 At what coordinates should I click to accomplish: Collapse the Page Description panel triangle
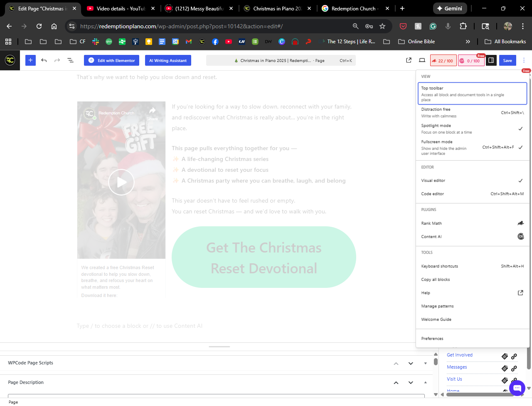425,382
